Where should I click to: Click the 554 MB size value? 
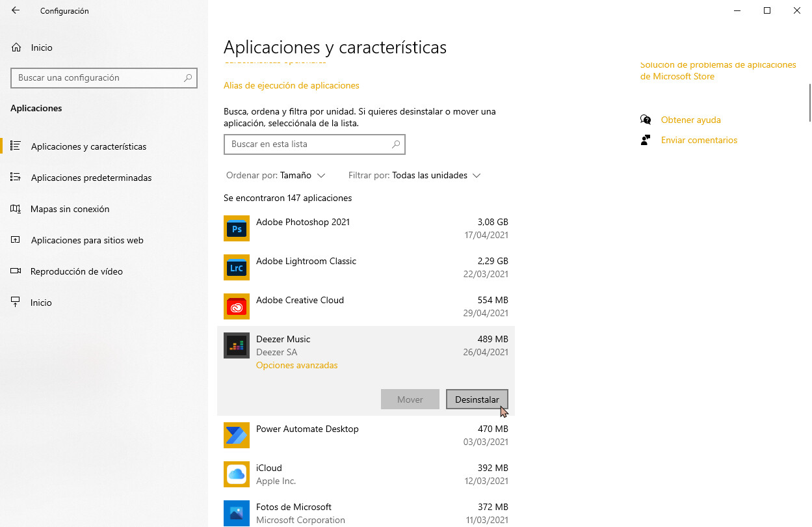[493, 300]
